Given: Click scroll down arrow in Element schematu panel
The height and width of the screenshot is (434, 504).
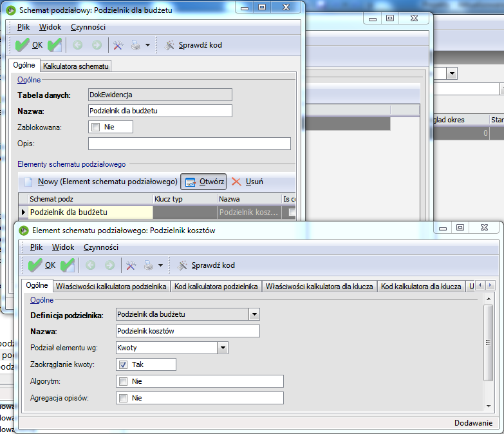Looking at the screenshot, I should click(489, 406).
